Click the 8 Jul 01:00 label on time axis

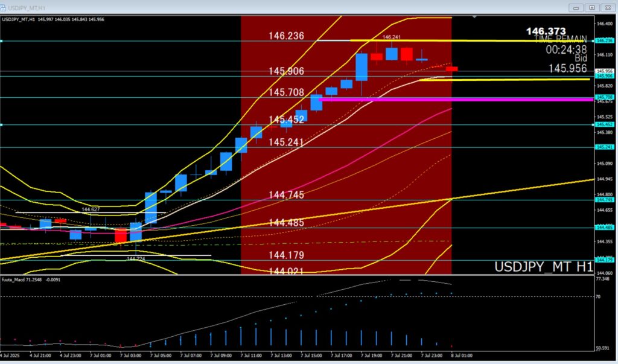(x=462, y=356)
